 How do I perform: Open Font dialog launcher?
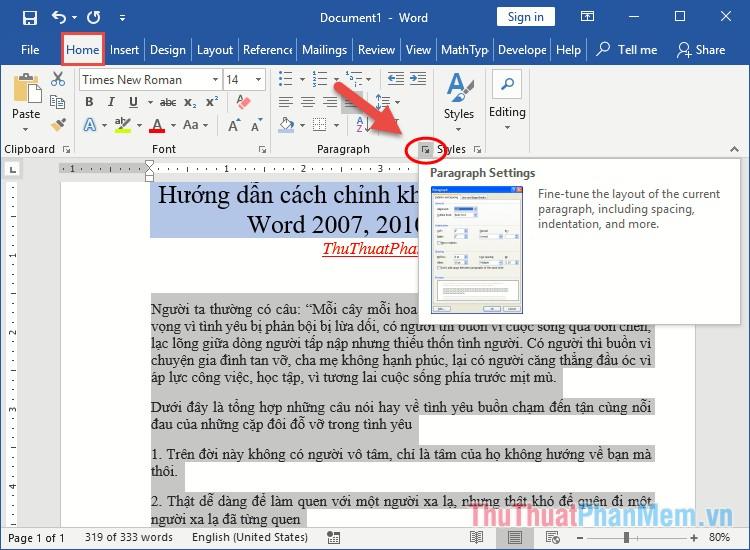click(x=262, y=150)
